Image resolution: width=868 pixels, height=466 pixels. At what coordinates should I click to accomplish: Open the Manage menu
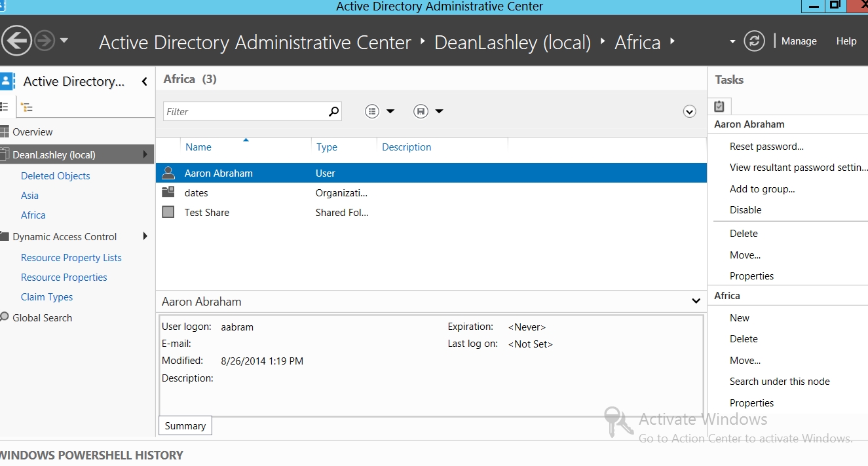[x=799, y=41]
